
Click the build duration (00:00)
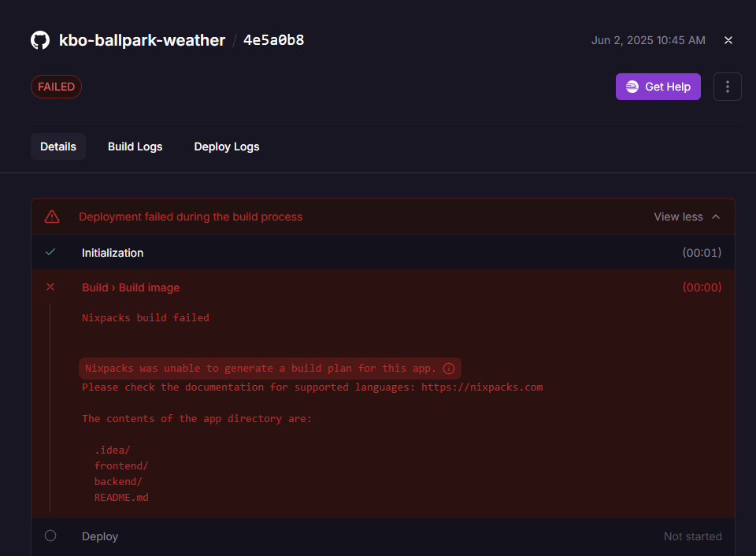tap(702, 287)
